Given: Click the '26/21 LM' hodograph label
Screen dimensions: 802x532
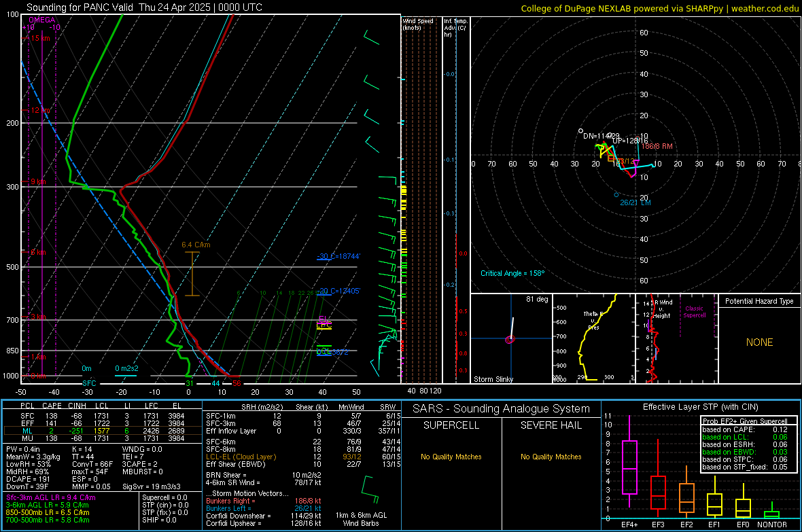Looking at the screenshot, I should pyautogui.click(x=635, y=202).
